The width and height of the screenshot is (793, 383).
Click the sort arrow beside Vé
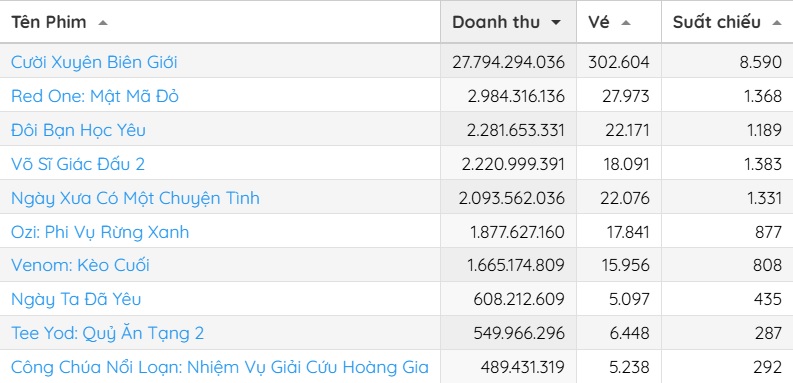626,23
